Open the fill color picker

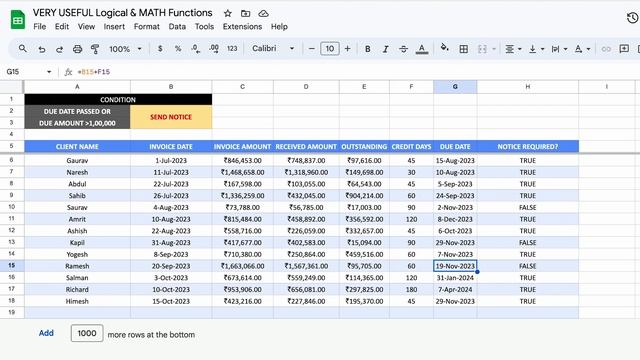tap(444, 48)
